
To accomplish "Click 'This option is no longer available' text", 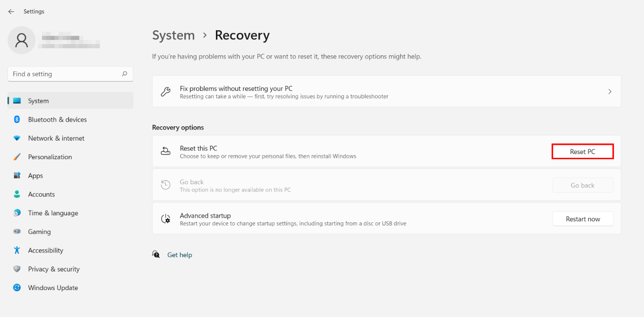I will pos(235,190).
